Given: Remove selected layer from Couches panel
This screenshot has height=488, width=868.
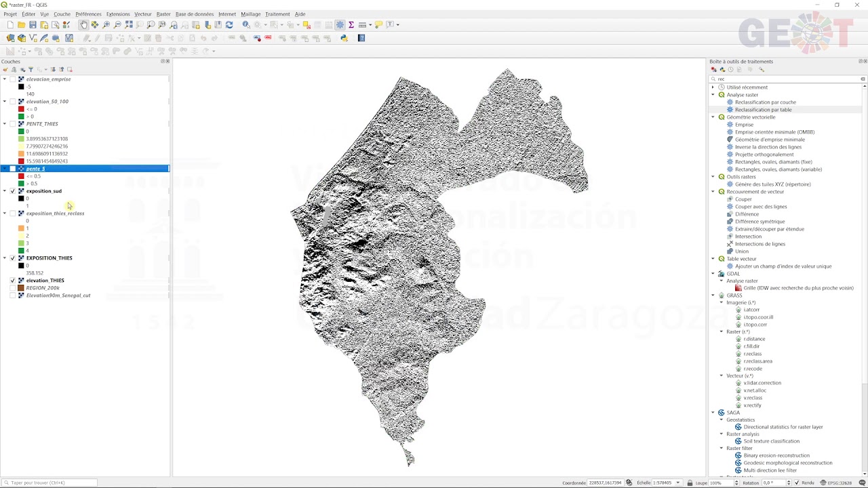Looking at the screenshot, I should tap(69, 69).
